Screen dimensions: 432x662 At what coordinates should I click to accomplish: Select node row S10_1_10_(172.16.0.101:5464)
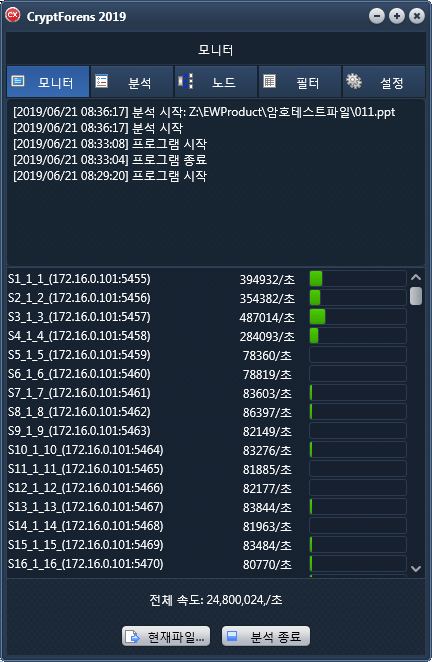(207, 450)
